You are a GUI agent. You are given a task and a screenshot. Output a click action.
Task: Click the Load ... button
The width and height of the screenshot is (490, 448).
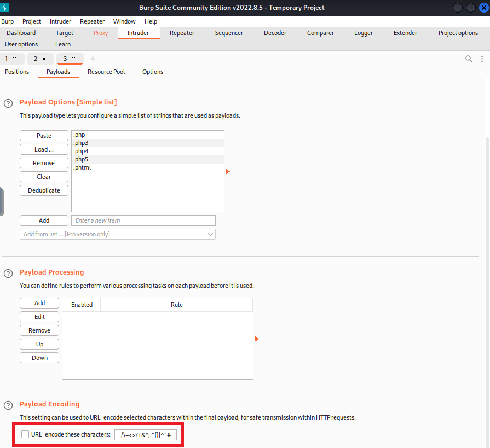(44, 149)
